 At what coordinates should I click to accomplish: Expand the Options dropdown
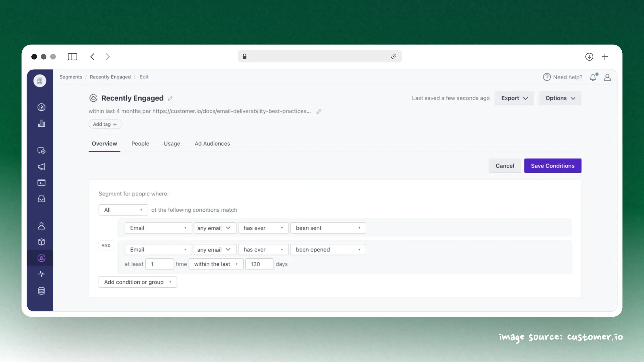click(560, 98)
